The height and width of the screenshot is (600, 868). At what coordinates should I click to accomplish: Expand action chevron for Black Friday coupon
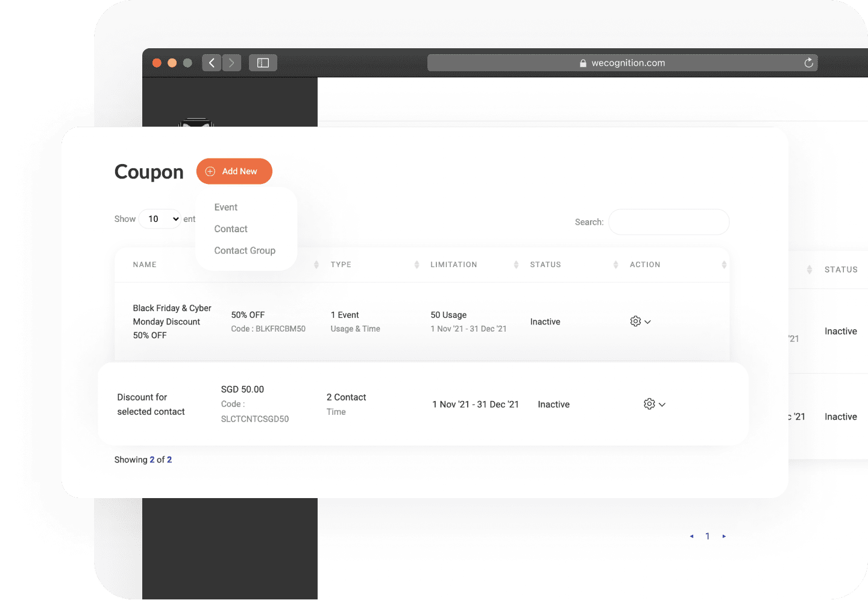pos(648,322)
